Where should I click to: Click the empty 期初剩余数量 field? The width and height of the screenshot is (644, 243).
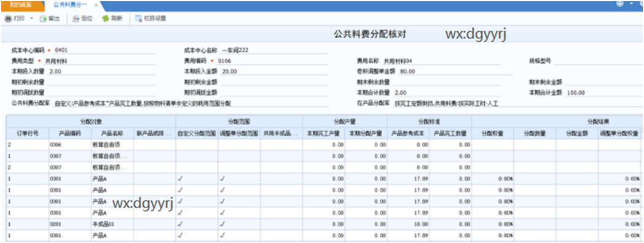coord(102,82)
